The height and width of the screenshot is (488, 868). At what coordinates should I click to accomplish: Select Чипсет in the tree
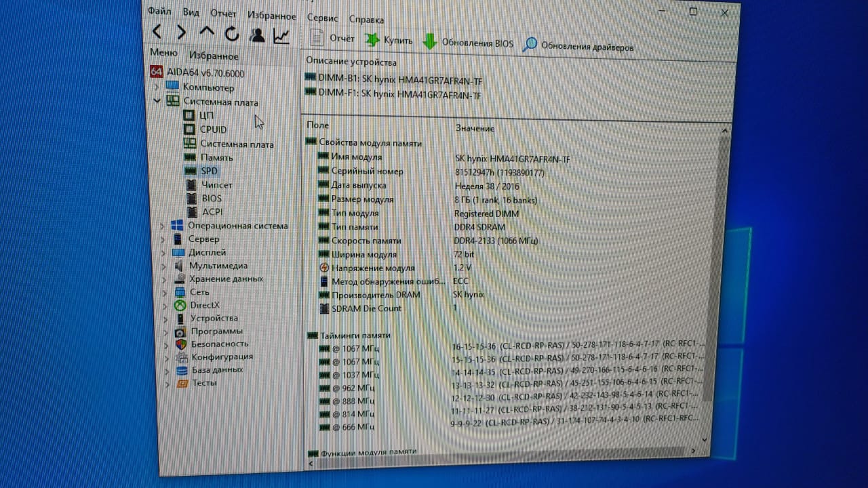209,184
